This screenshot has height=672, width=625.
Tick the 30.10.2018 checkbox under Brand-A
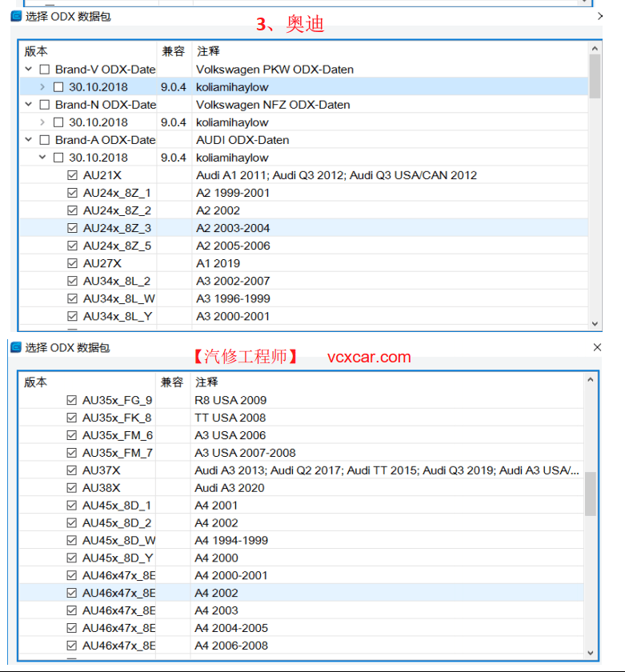[58, 158]
